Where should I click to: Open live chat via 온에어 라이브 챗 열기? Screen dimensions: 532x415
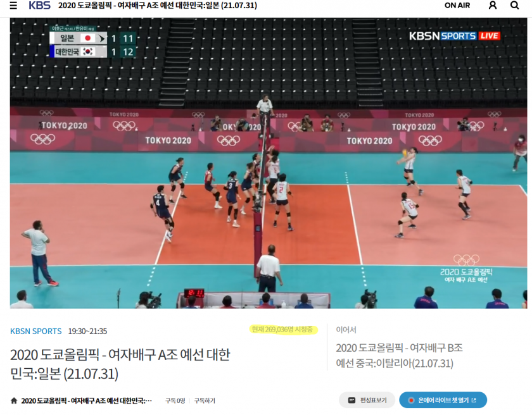pyautogui.click(x=443, y=400)
